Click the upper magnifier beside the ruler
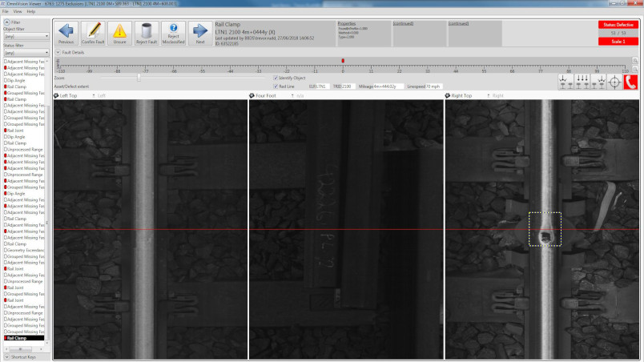 pos(635,61)
